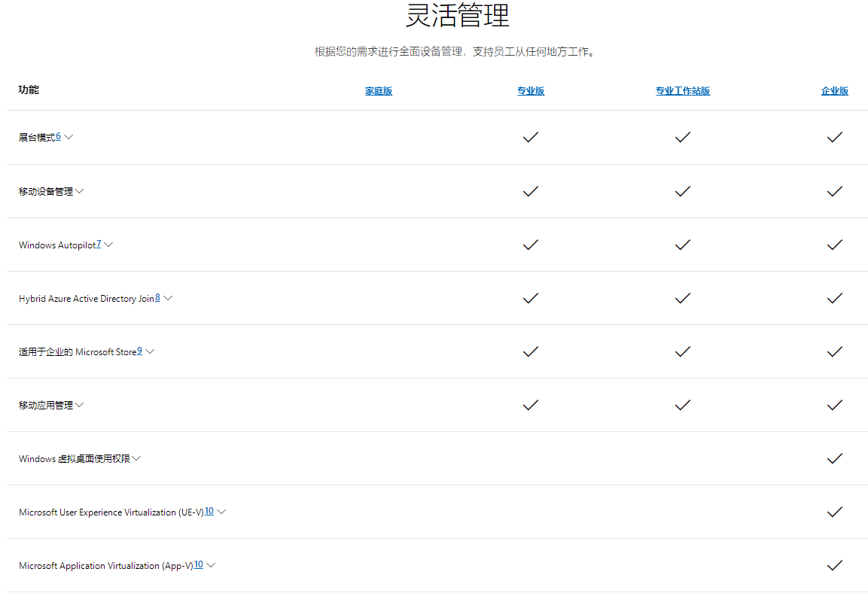Click 移动应用管理 checkmark under 专业版
Image resolution: width=868 pixels, height=596 pixels.
point(531,405)
